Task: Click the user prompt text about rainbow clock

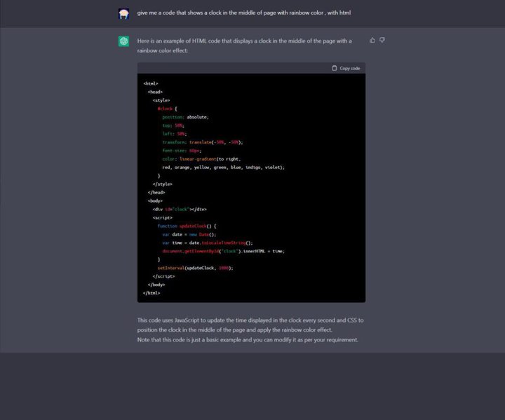Action: tap(244, 13)
